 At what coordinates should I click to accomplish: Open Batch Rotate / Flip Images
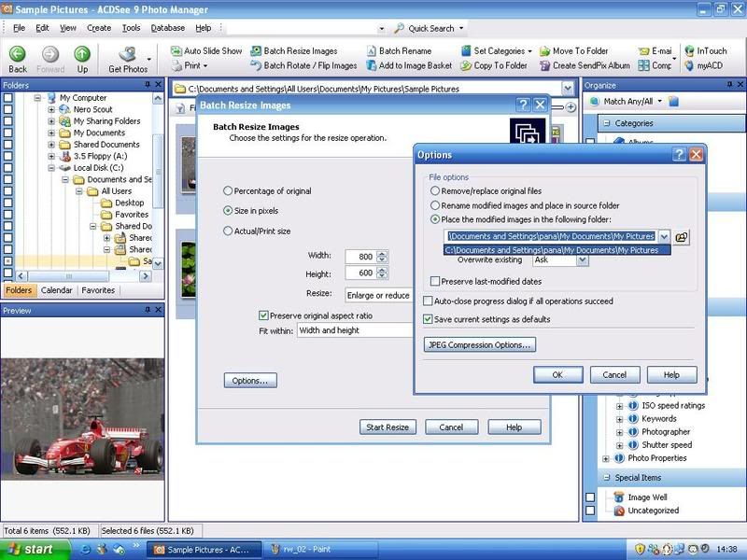pos(303,65)
